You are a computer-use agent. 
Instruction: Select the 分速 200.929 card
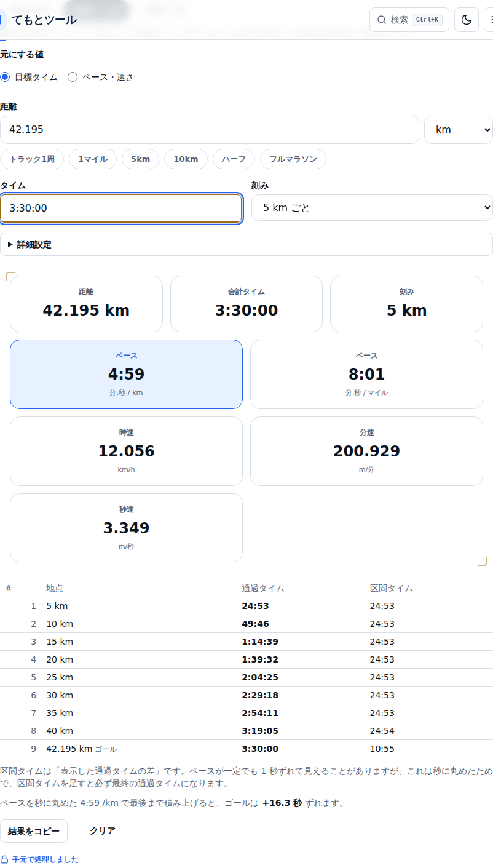tap(366, 451)
